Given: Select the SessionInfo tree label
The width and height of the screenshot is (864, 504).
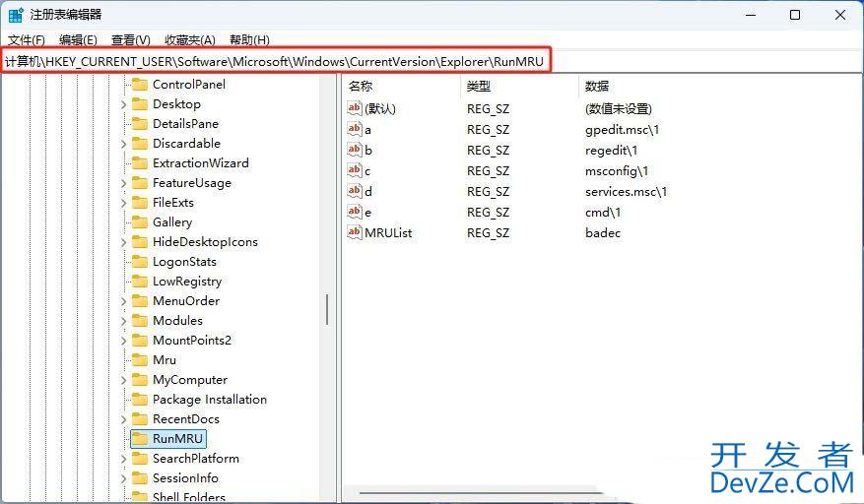Looking at the screenshot, I should coord(185,478).
